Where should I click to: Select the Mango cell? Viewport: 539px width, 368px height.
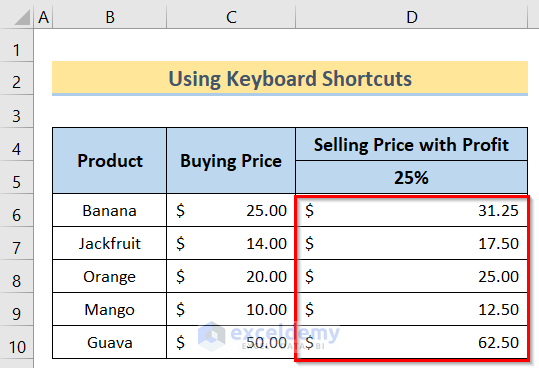(x=110, y=309)
